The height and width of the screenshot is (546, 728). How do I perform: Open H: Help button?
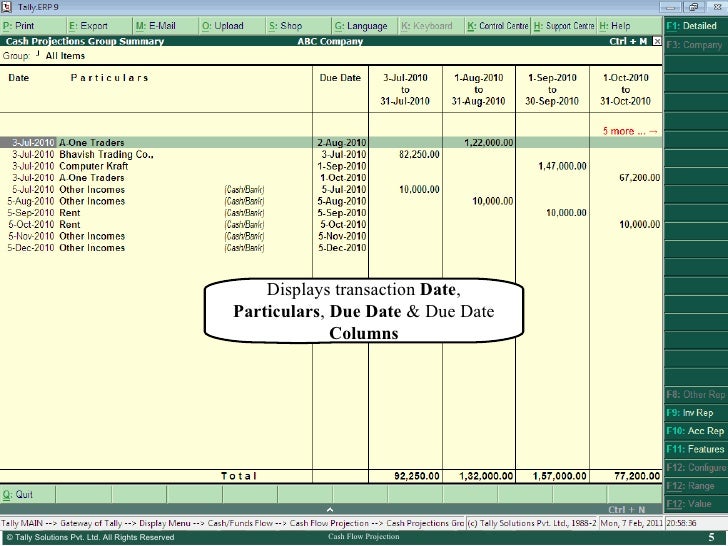(630, 26)
